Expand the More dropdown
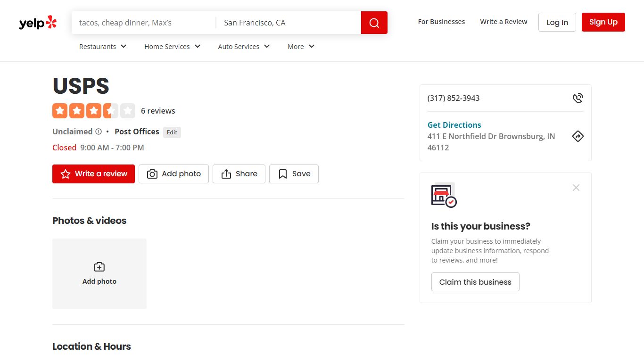The width and height of the screenshot is (644, 362). pos(301,47)
